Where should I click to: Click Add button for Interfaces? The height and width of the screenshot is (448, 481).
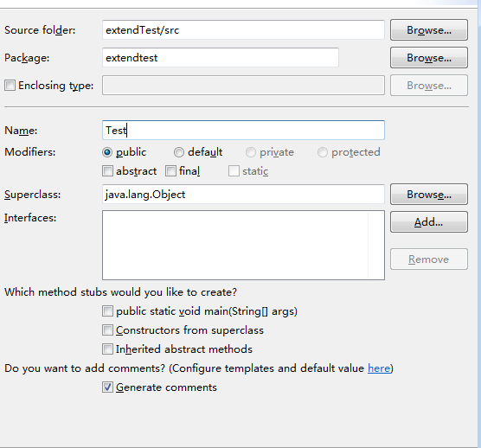[x=429, y=222]
